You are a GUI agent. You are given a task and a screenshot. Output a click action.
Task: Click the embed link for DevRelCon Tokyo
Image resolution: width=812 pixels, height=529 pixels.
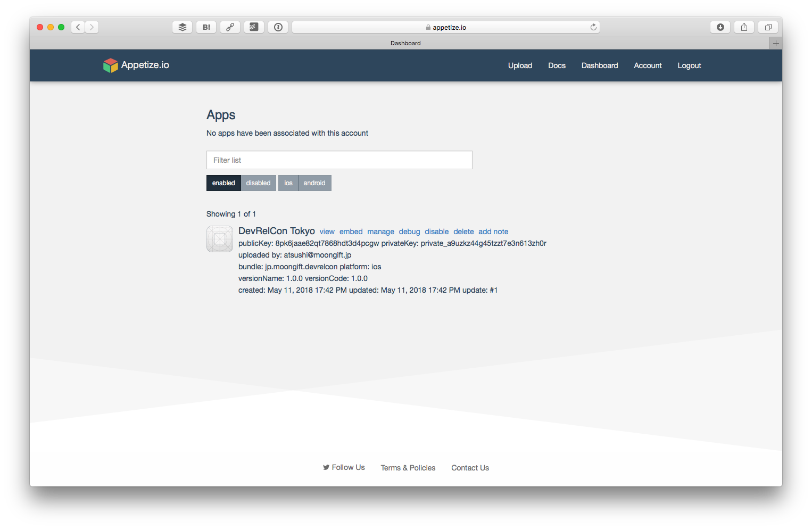[x=351, y=232]
